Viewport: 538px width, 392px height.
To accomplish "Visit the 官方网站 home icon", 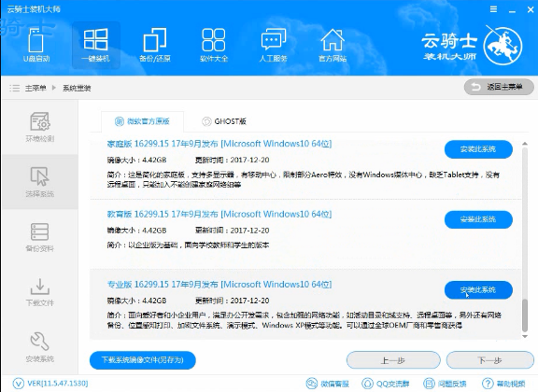I will coord(333,45).
